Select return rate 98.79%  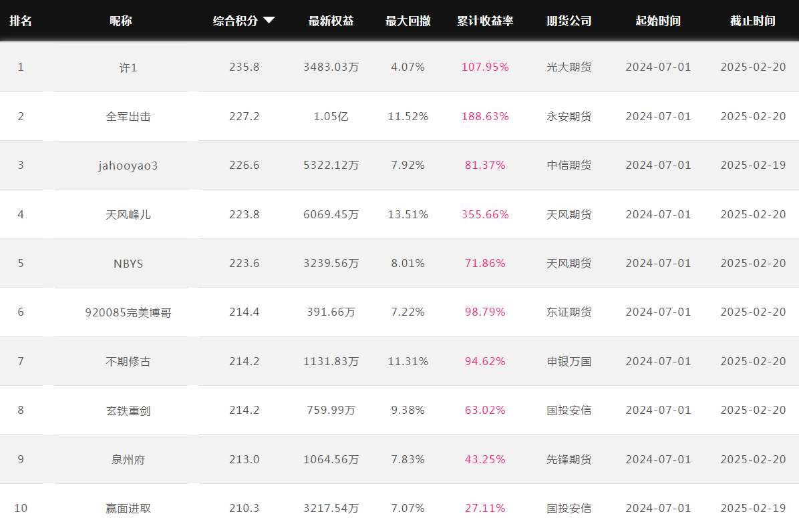(485, 312)
